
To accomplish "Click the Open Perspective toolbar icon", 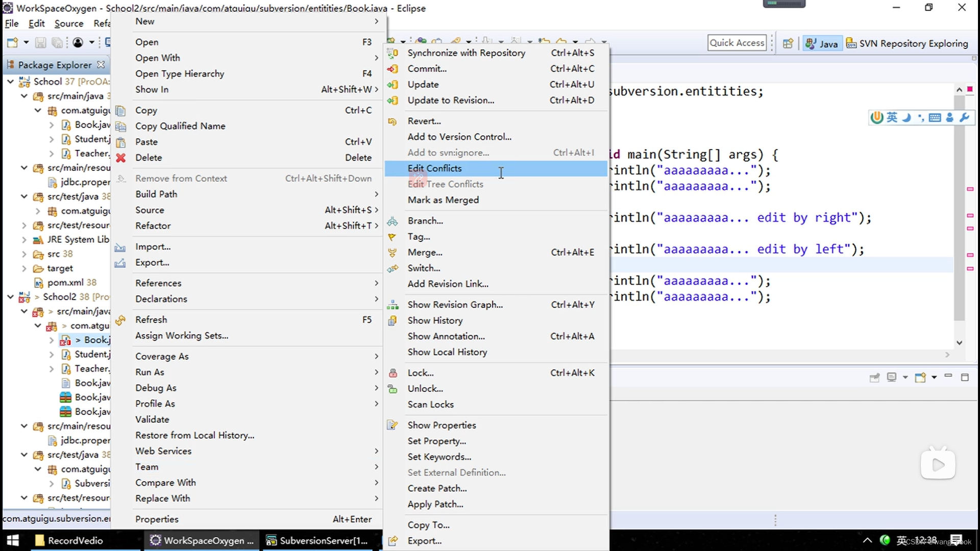I will (x=788, y=43).
